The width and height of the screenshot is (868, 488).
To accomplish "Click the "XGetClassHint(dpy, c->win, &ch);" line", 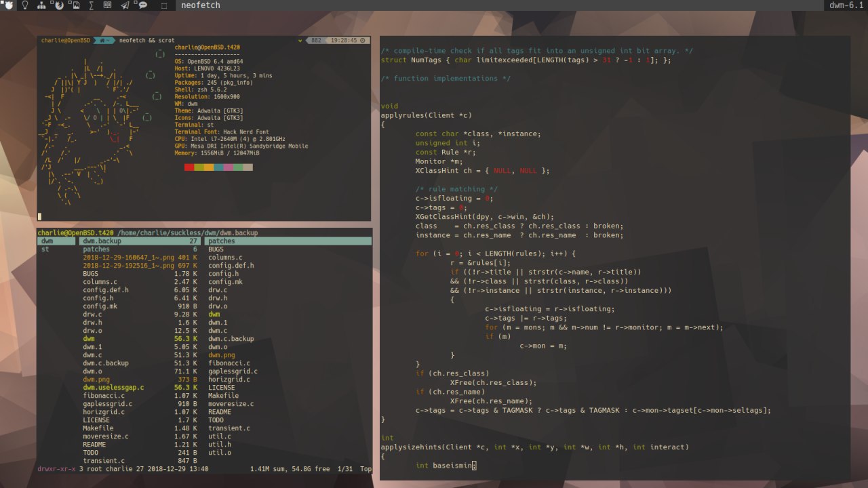I will click(485, 217).
